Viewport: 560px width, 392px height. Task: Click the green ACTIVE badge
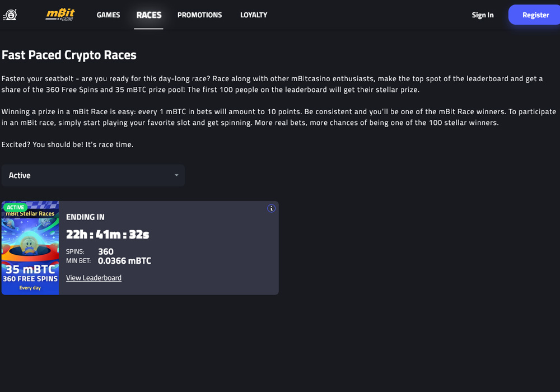tap(16, 207)
